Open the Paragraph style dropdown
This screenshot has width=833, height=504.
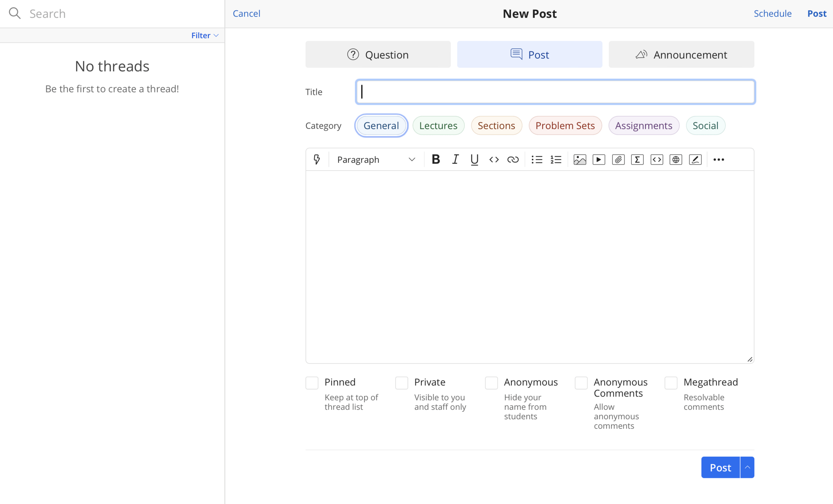tap(376, 159)
